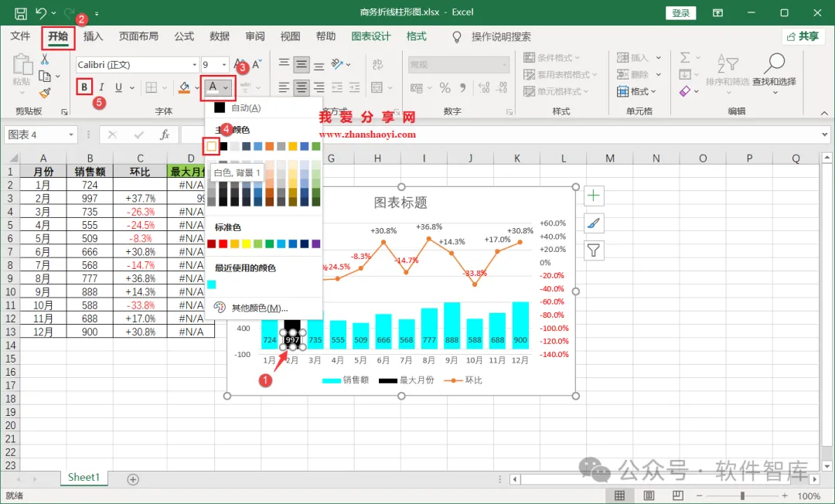Viewport: 835px width, 504px height.
Task: Open the Format cells dropdown
Action: [x=637, y=91]
